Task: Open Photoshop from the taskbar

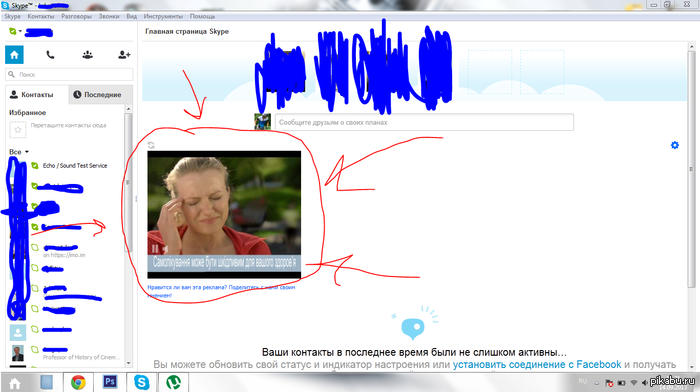Action: [110, 383]
